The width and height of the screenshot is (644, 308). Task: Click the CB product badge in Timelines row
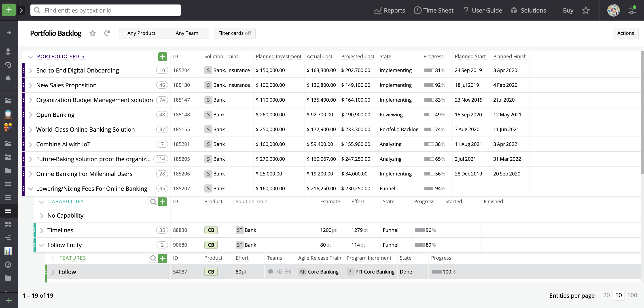coord(211,230)
